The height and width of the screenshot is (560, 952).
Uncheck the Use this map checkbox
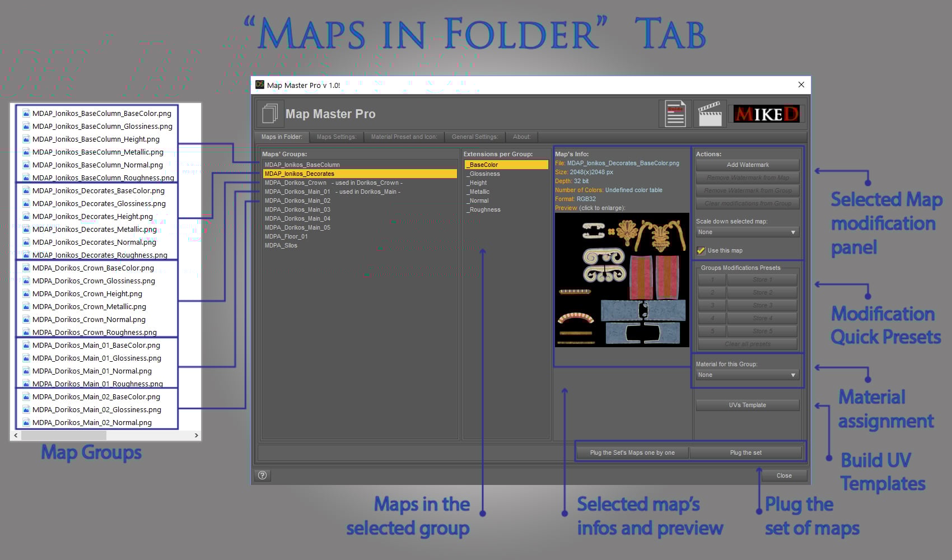[x=701, y=250]
